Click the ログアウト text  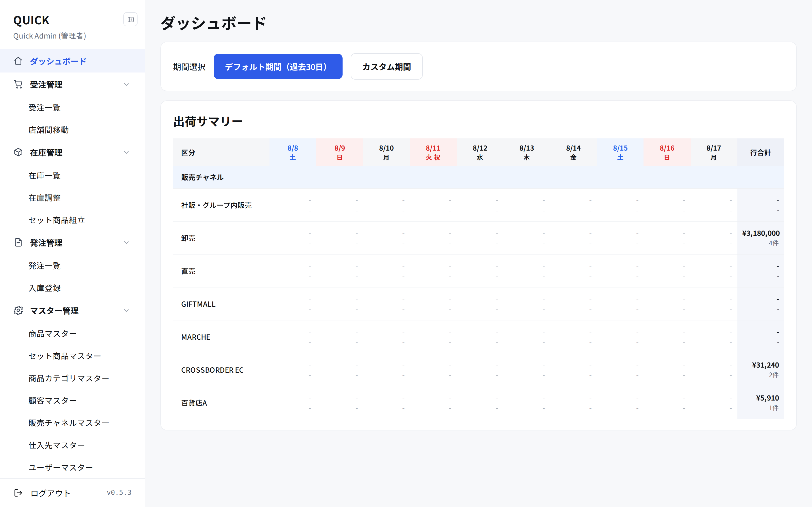[50, 493]
